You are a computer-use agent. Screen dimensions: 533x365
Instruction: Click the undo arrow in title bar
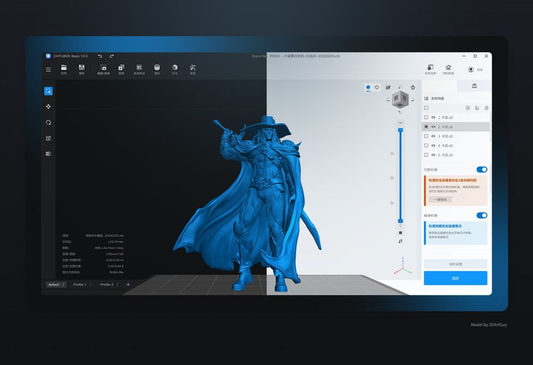100,56
